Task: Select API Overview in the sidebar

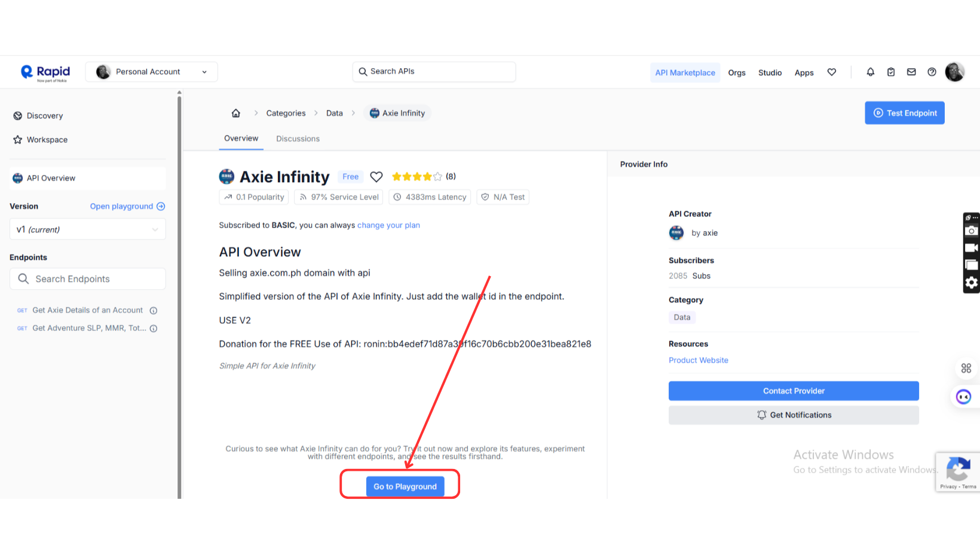Action: click(88, 178)
